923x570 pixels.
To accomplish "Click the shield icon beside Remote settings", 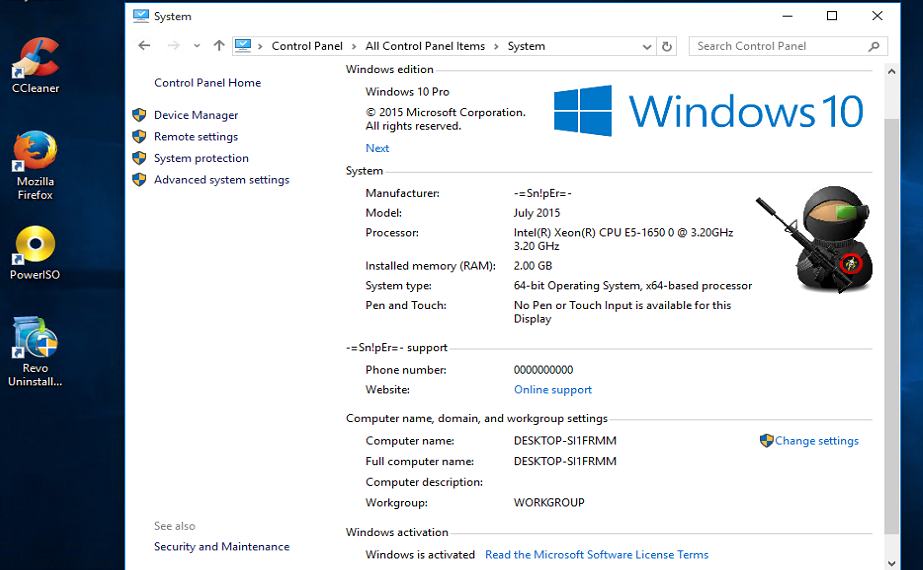I will coord(140,137).
